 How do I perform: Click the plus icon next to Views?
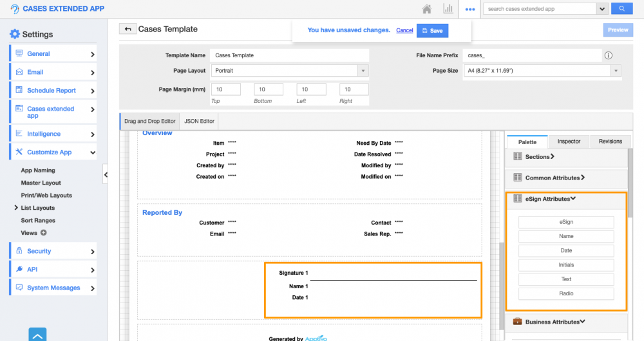(x=44, y=233)
